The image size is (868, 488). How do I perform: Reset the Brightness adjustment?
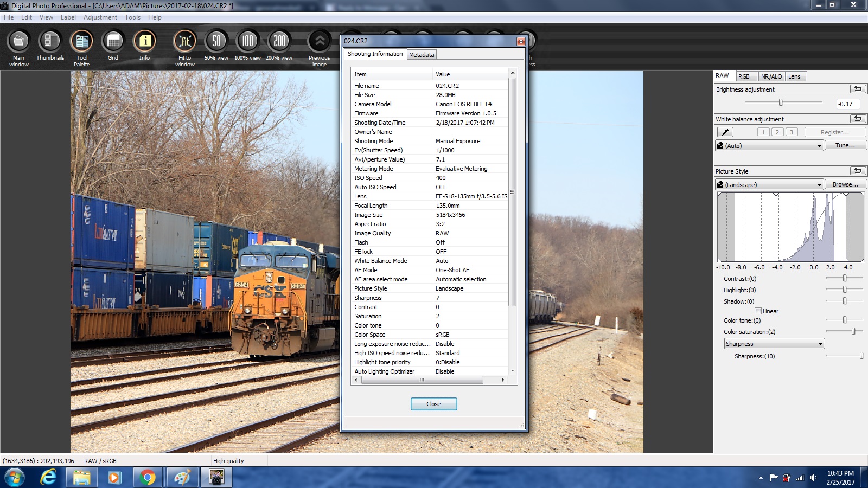pos(857,89)
